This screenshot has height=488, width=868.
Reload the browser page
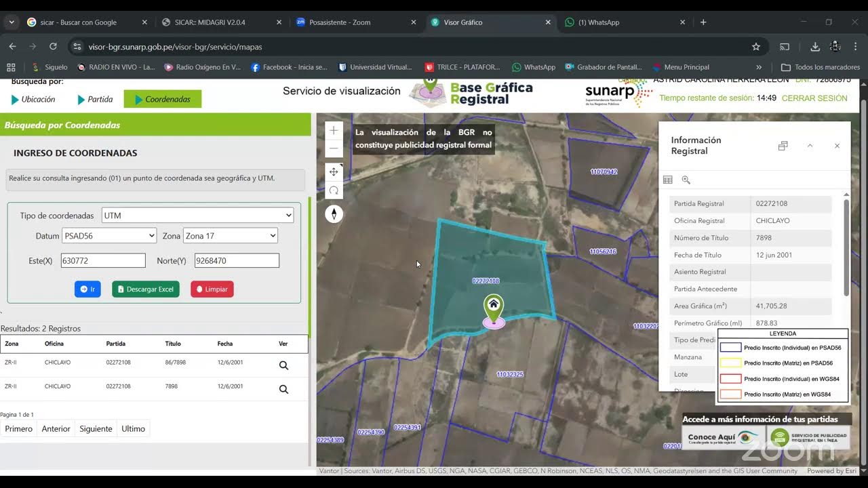53,47
